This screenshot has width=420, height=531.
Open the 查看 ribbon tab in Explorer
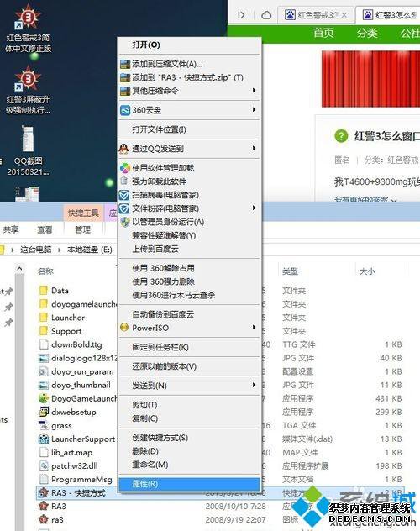point(45,230)
